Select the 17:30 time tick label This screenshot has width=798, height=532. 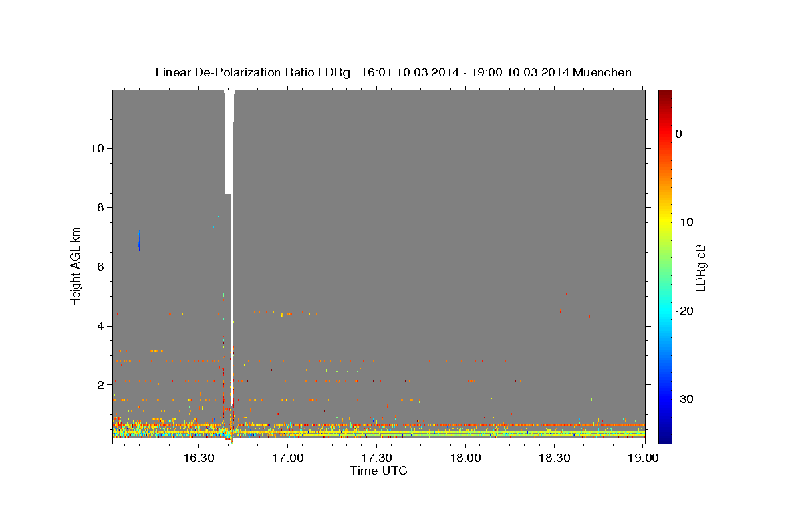(x=376, y=458)
